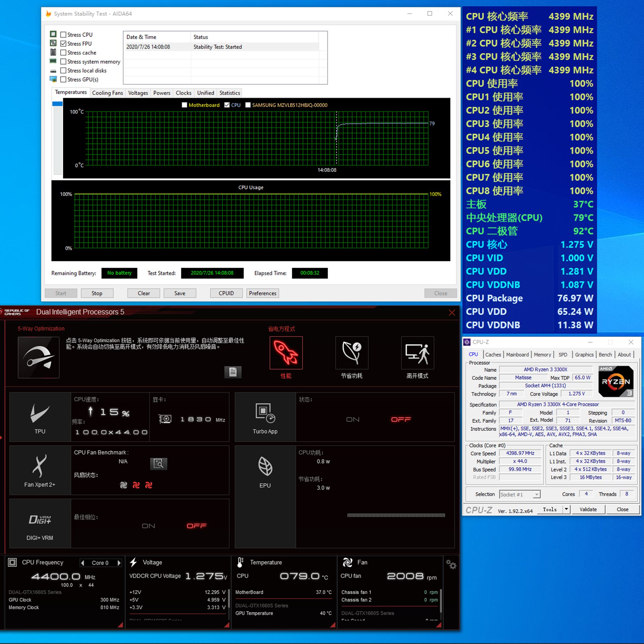This screenshot has width=644, height=644.
Task: Click the fan benchmark magnifier icon
Action: (x=158, y=464)
